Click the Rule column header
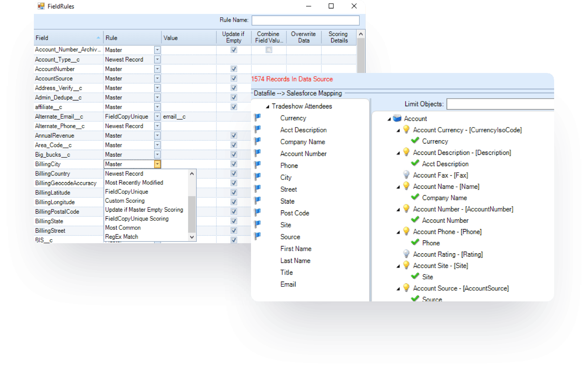Screen dimensions: 588x370 [x=132, y=38]
